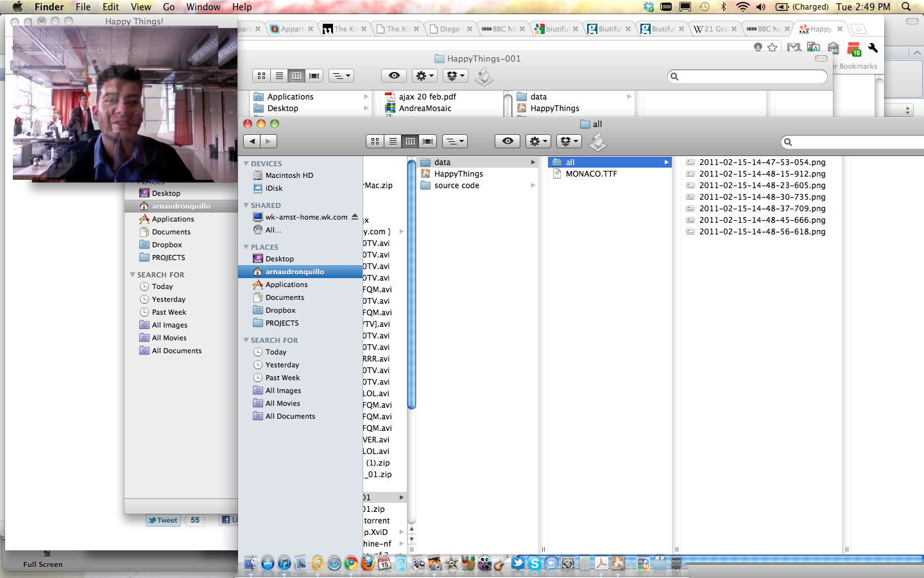Click the Tweet button
Screen dimensions: 924x578
[x=163, y=520]
